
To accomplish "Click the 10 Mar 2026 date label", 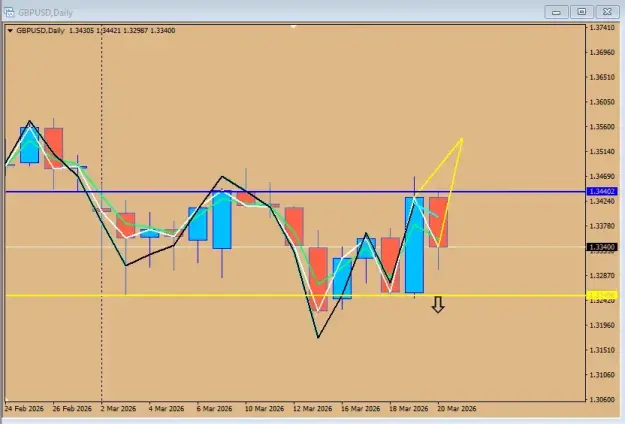I will pos(264,408).
